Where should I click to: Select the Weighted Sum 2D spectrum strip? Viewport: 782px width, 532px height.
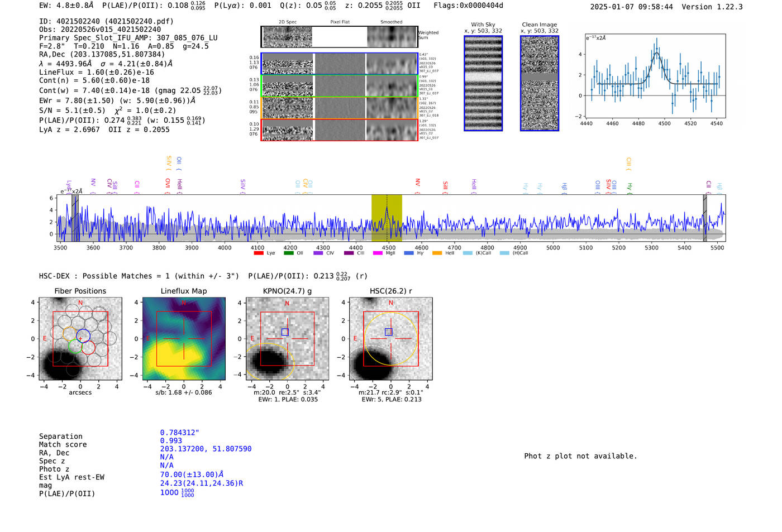339,37
